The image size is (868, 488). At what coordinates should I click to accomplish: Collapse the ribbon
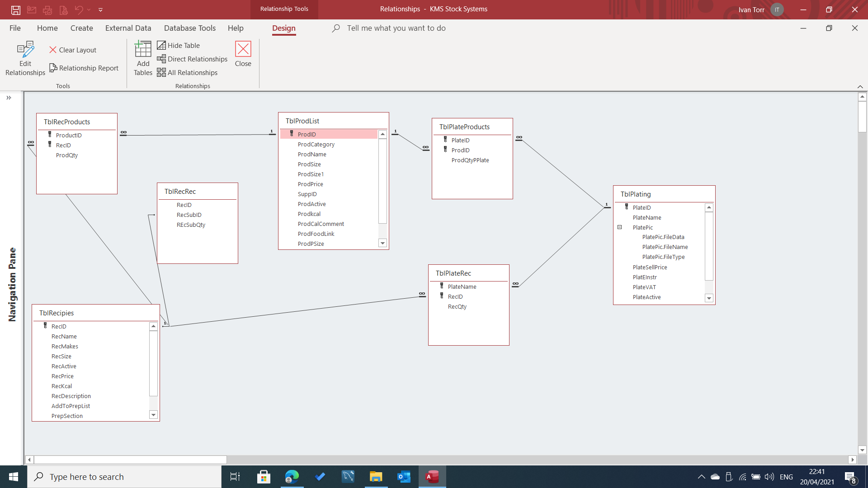coord(860,87)
